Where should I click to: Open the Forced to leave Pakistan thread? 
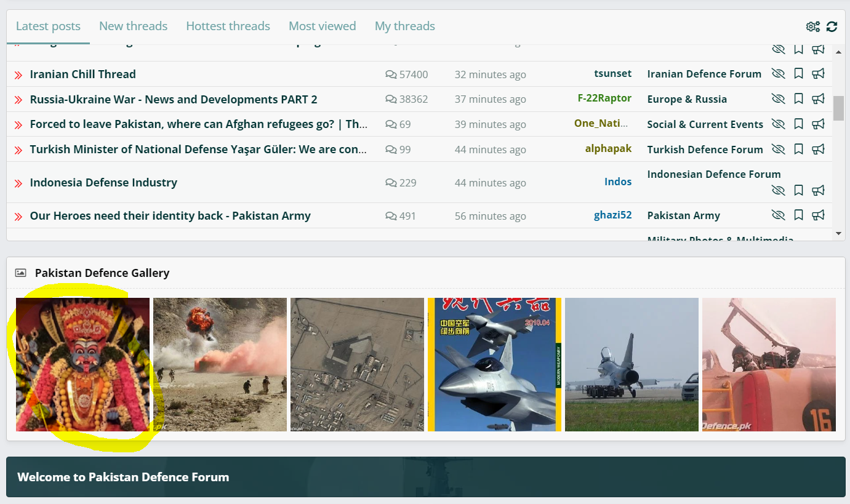point(199,124)
